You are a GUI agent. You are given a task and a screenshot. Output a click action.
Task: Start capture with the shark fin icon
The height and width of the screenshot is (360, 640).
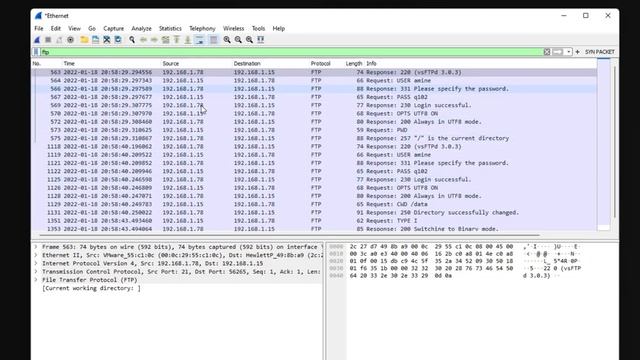click(x=37, y=40)
